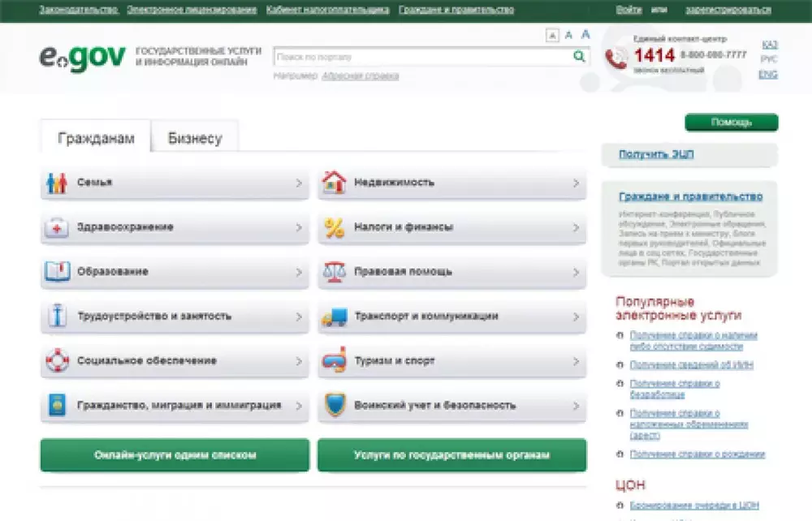Image resolution: width=812 pixels, height=521 pixels.
Task: Switch language to ENG
Action: pyautogui.click(x=767, y=74)
